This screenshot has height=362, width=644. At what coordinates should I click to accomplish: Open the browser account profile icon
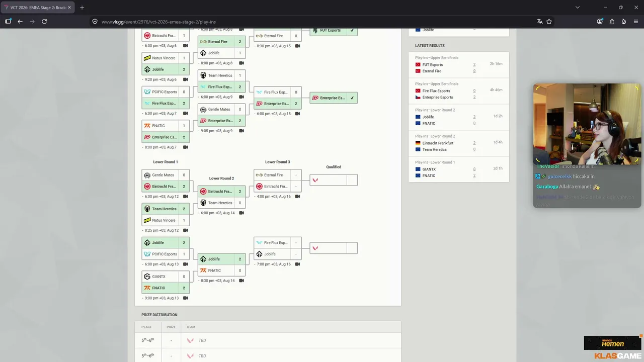(600, 22)
